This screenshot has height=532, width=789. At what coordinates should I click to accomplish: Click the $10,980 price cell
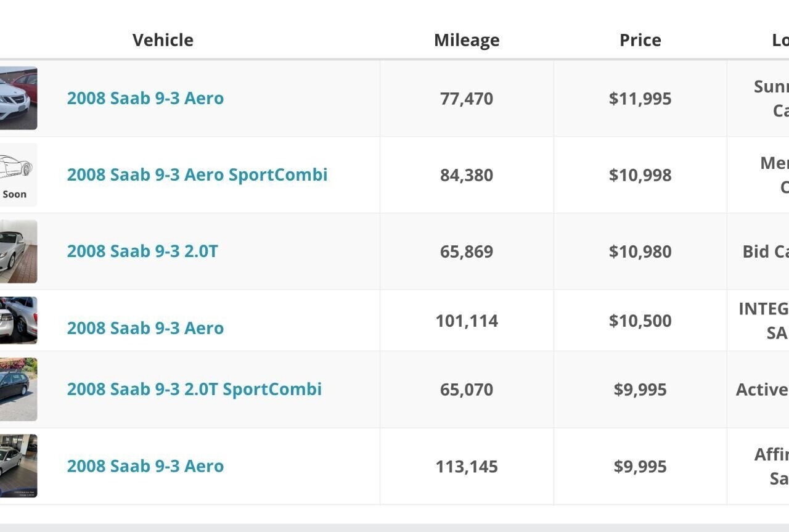click(640, 252)
